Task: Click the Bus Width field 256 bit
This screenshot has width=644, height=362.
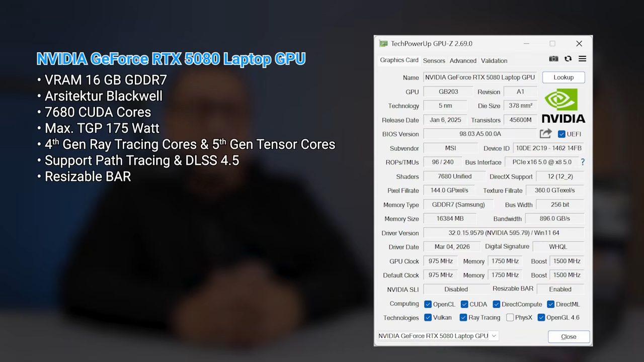Action: point(560,205)
